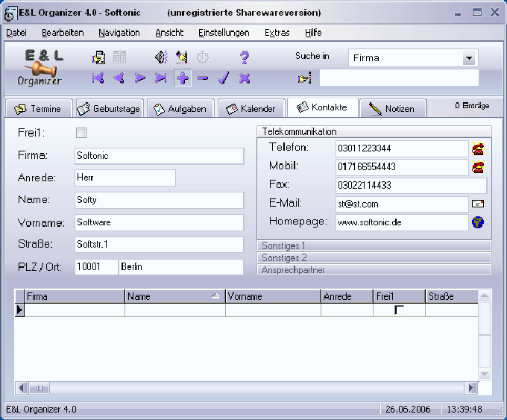Click horizontal scrollbar right arrow
Viewport: 507px width, 420px height.
pyautogui.click(x=472, y=388)
